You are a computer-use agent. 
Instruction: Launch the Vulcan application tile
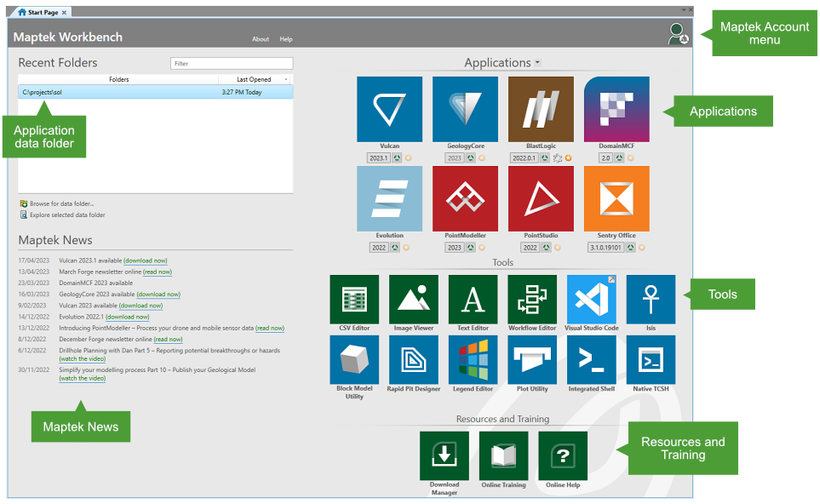[389, 109]
